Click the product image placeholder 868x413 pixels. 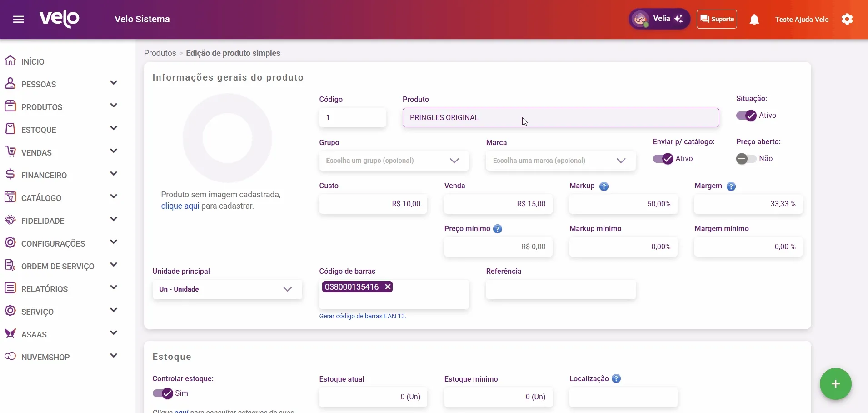227,138
